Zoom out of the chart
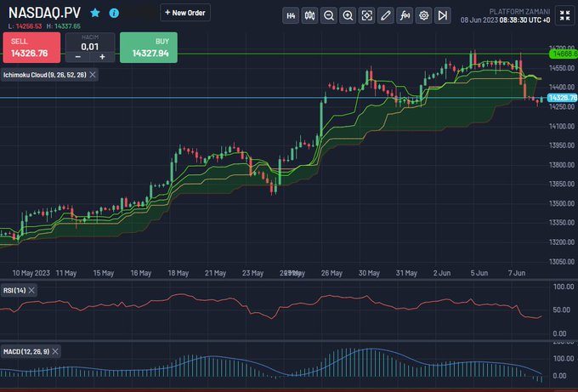The width and height of the screenshot is (578, 392). pos(329,15)
